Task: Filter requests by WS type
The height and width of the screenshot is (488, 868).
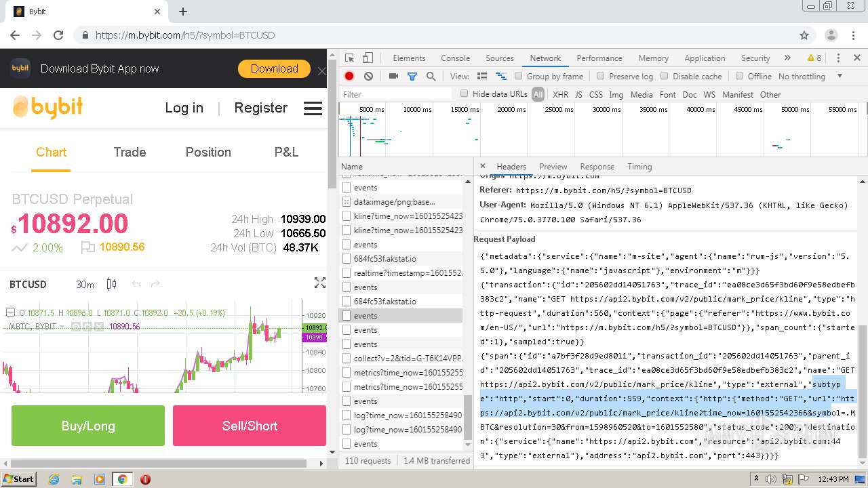Action: pyautogui.click(x=709, y=95)
